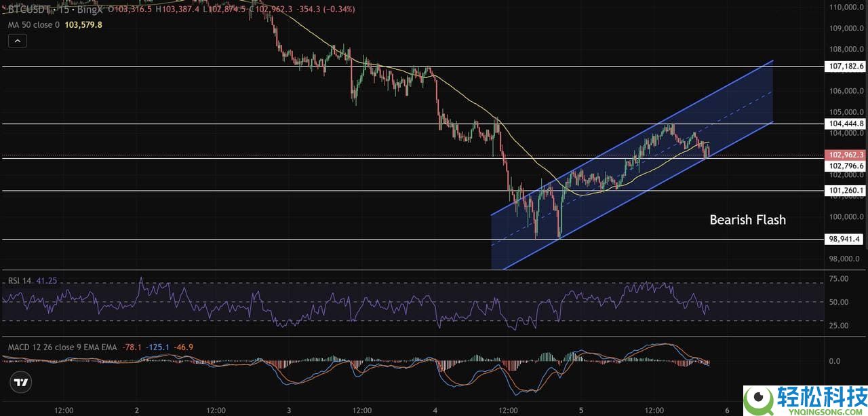Click the MACD signal value -46.9
This screenshot has width=868, height=416.
184,347
